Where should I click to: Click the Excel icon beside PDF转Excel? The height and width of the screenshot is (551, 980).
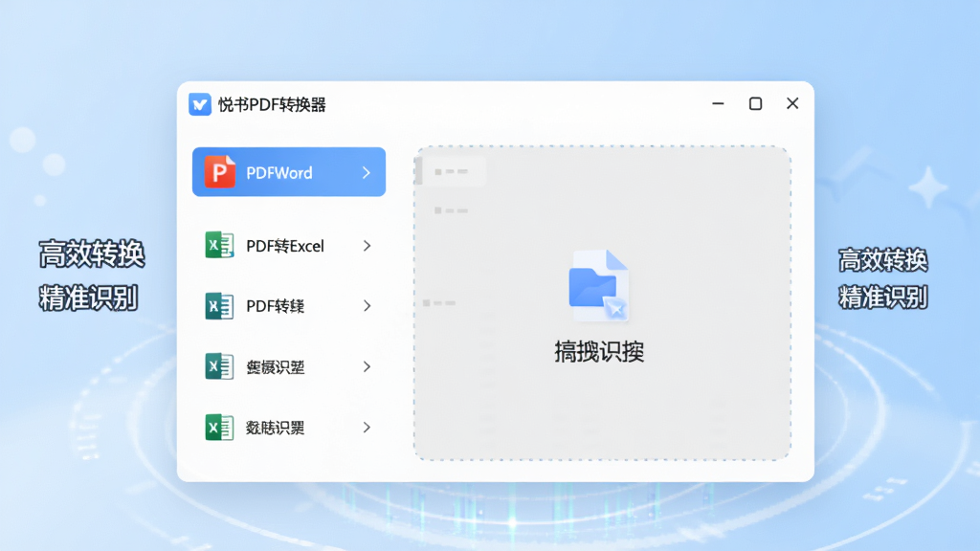(x=219, y=245)
